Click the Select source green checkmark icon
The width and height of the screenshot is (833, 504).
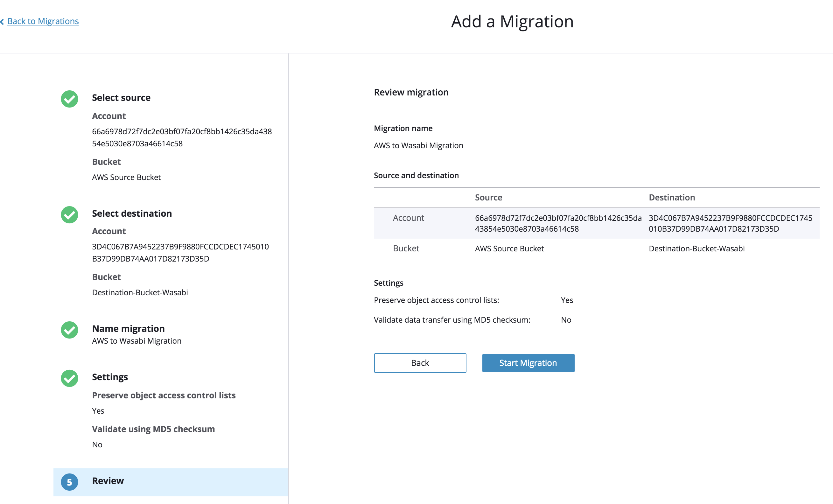[x=69, y=99]
